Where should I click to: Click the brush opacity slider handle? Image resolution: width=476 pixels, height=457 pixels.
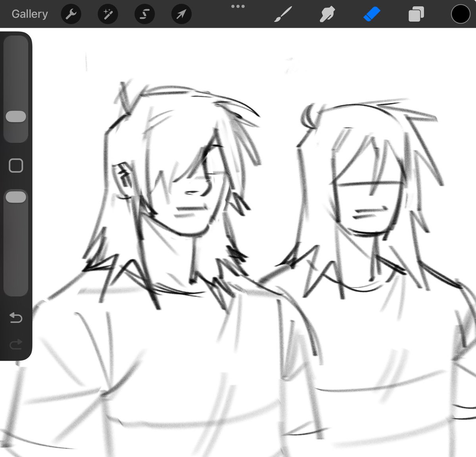coord(16,197)
